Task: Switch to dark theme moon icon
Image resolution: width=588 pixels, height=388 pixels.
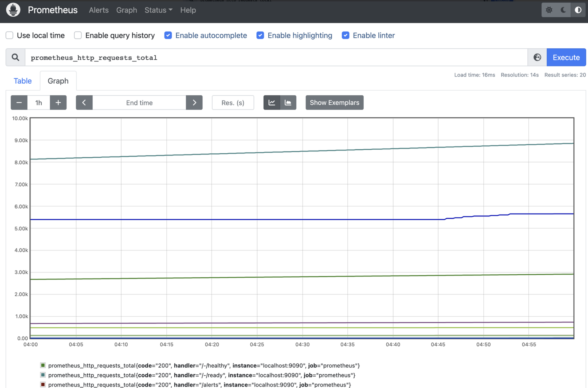Action: click(x=564, y=10)
